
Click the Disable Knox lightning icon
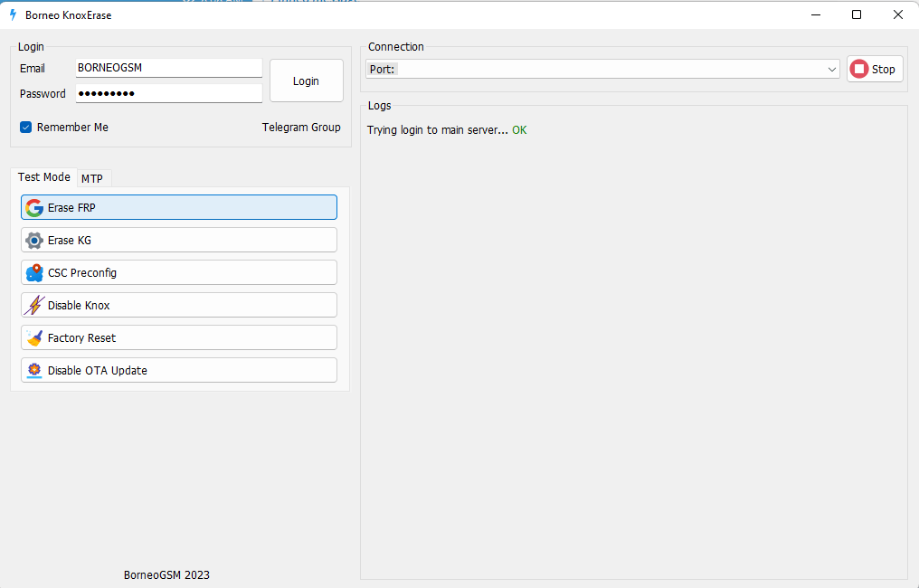(x=34, y=306)
